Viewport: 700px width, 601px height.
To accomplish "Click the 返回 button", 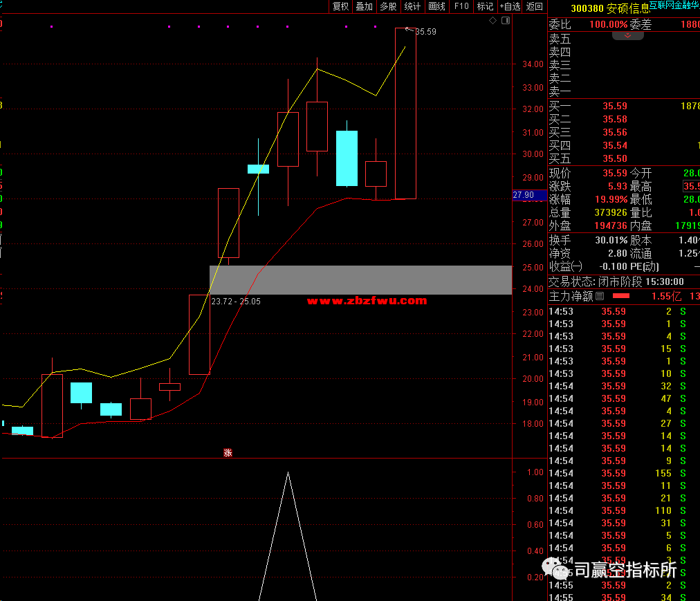I will pyautogui.click(x=535, y=6).
